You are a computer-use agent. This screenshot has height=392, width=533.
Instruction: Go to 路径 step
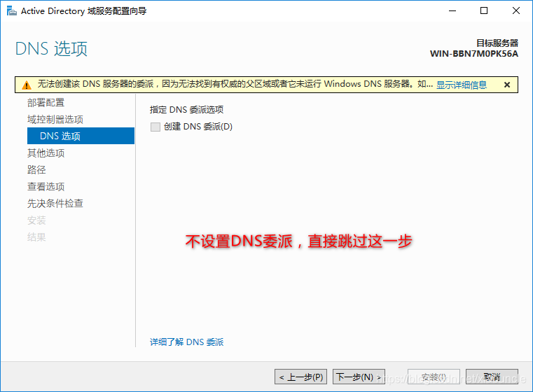[36, 169]
